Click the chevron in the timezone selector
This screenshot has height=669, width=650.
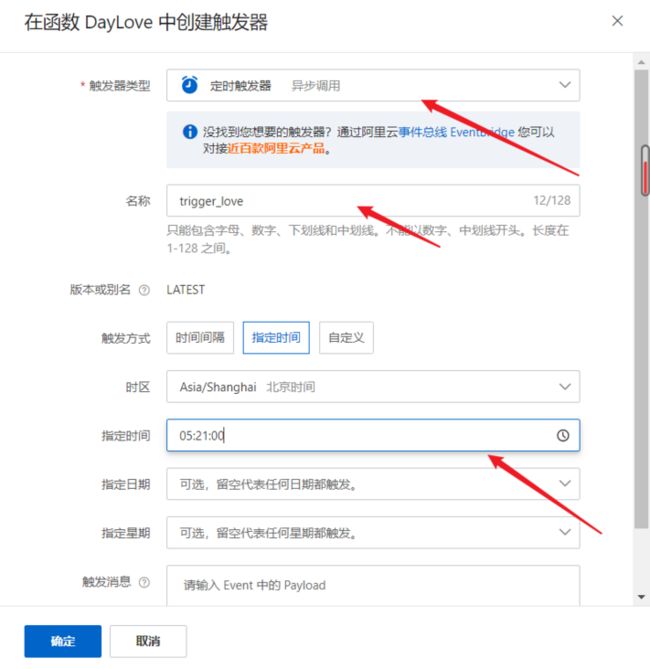coord(565,387)
